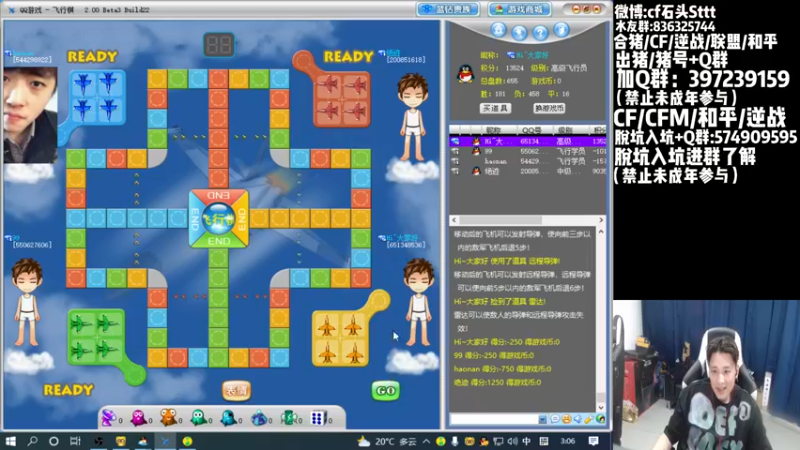This screenshot has height=450, width=800.
Task: Click the wrench settings icon beside chat input
Action: pos(589,419)
